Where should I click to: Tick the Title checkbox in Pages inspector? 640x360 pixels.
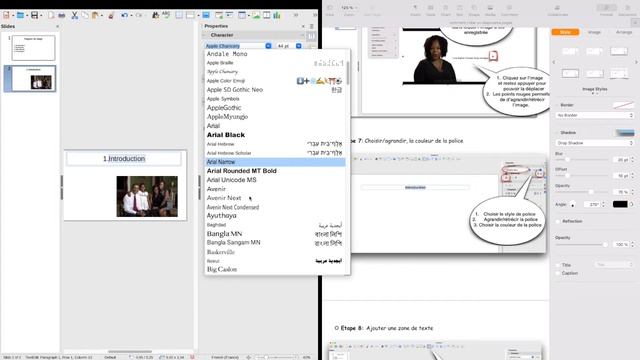(x=558, y=265)
